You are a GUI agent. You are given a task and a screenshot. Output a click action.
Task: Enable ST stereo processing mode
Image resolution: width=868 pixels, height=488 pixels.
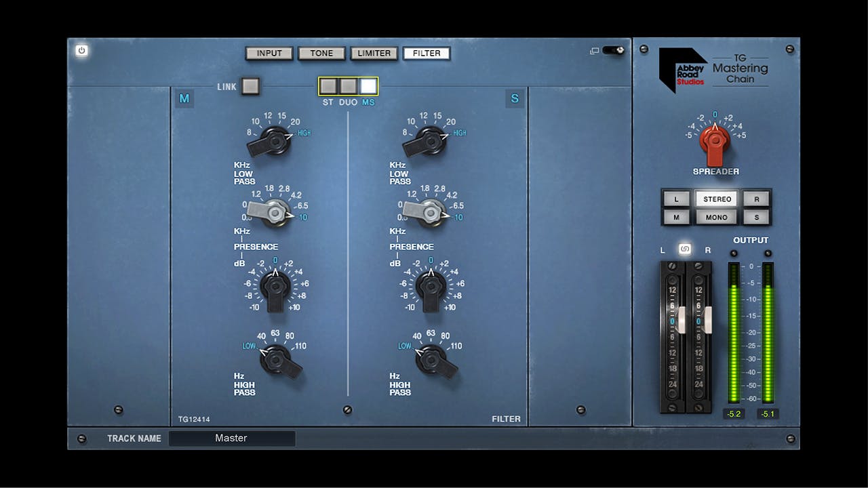pos(328,86)
